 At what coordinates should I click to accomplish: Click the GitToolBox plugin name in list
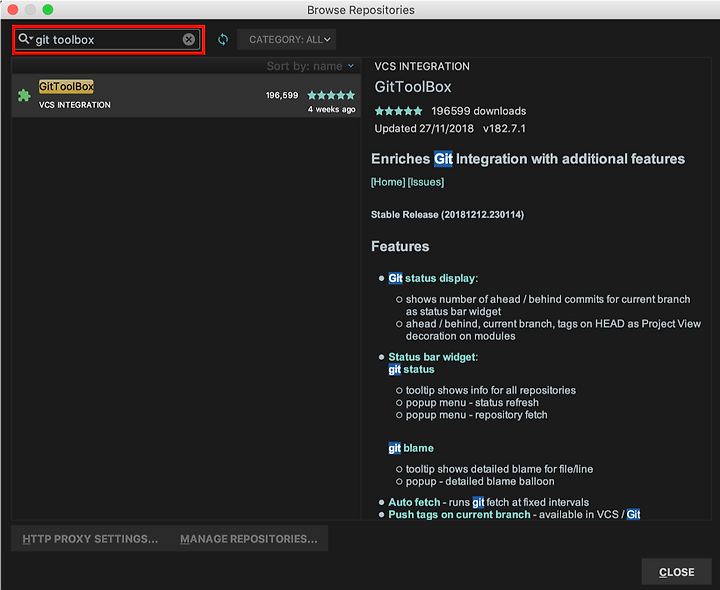[x=66, y=86]
